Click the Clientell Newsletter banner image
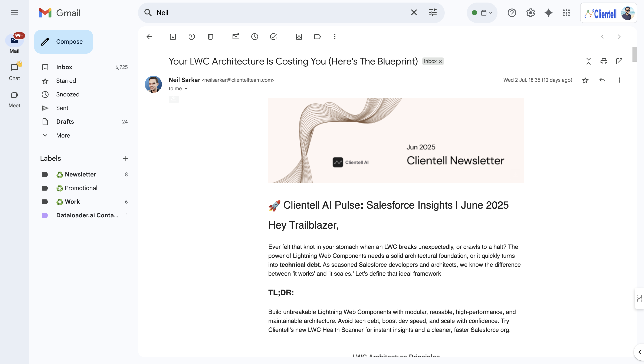Viewport: 644px width, 364px height. click(x=396, y=140)
